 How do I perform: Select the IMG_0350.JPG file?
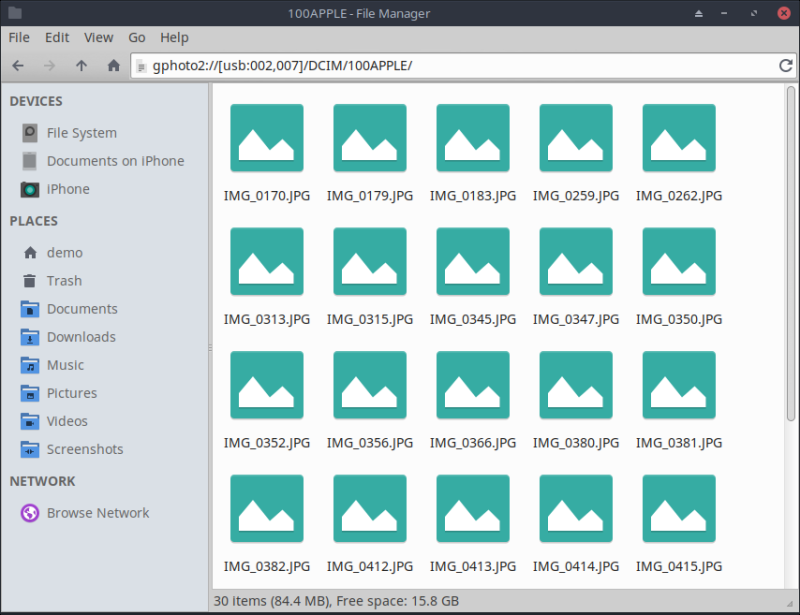[678, 262]
